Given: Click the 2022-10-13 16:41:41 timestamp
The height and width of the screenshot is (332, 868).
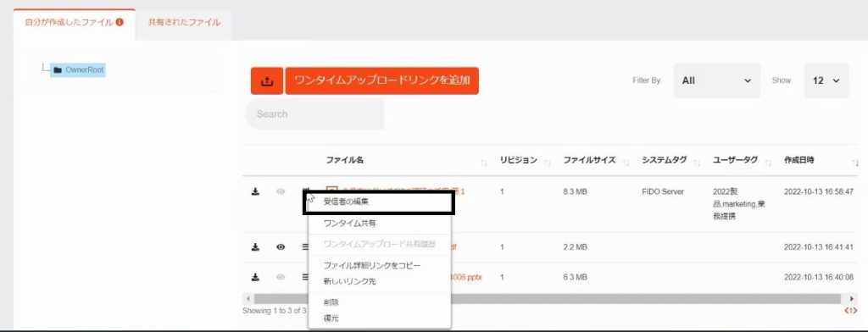Looking at the screenshot, I should point(819,246).
